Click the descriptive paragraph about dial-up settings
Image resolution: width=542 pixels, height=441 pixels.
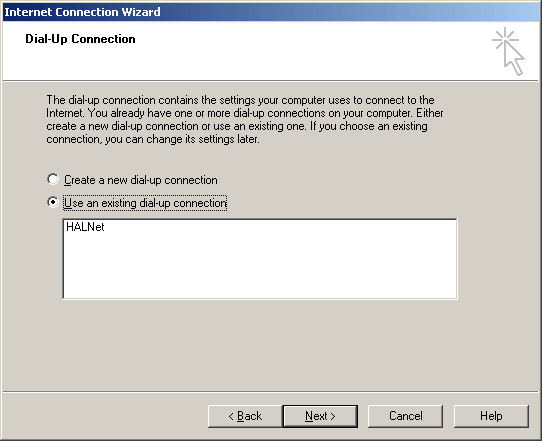pyautogui.click(x=245, y=119)
